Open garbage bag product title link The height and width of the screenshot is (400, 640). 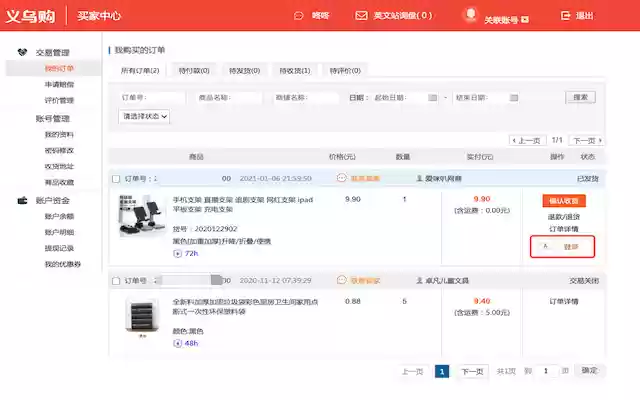pyautogui.click(x=245, y=307)
